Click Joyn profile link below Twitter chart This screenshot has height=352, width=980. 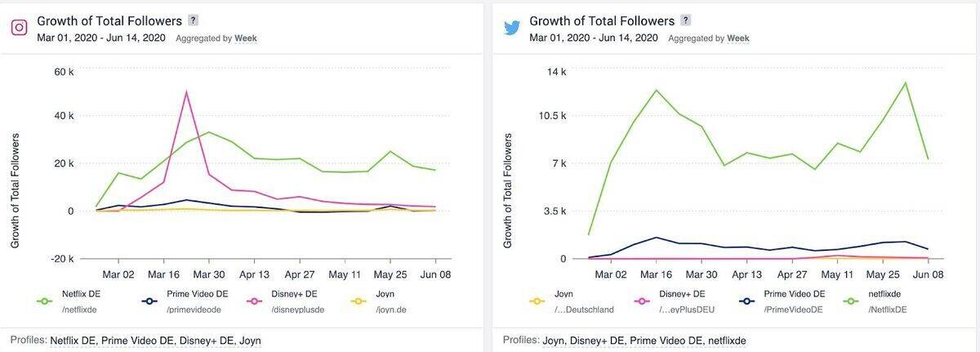[x=555, y=340]
